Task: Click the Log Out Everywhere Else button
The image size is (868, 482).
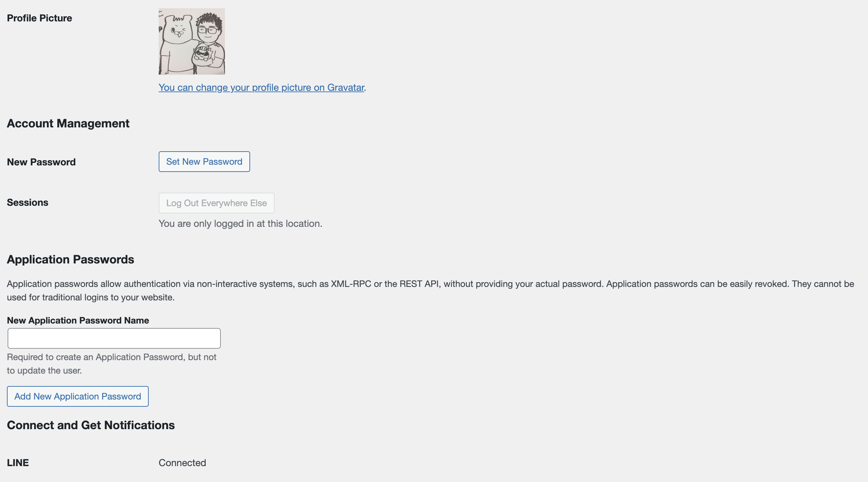Action: (x=216, y=203)
